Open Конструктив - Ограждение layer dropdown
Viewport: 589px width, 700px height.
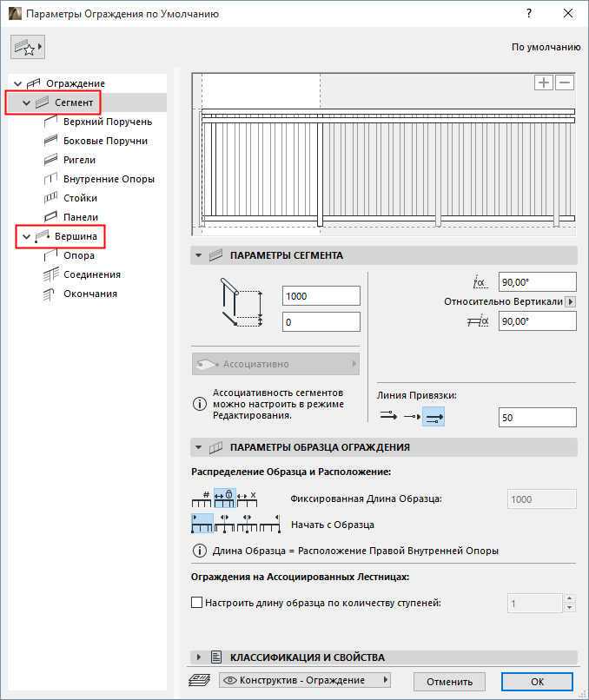click(305, 680)
